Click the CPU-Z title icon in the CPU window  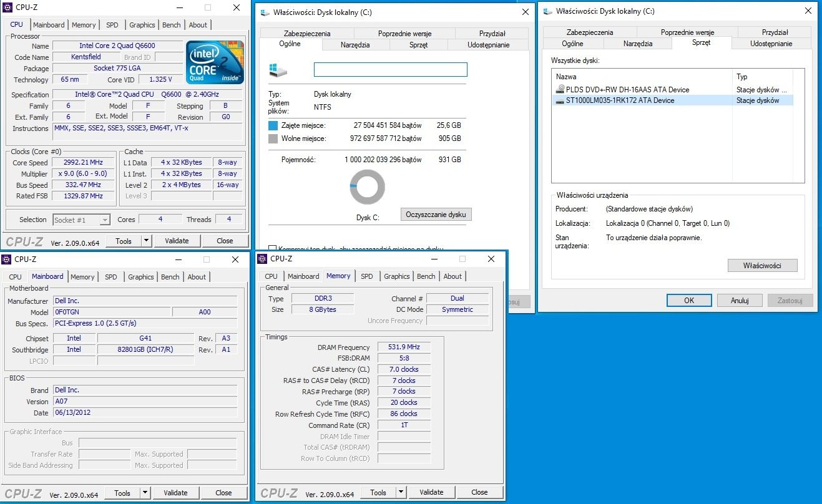(7, 7)
